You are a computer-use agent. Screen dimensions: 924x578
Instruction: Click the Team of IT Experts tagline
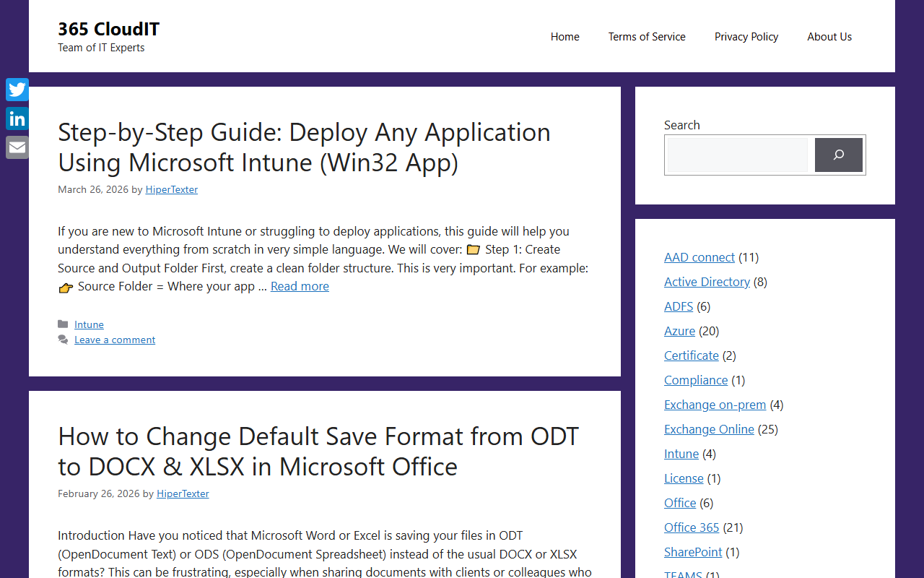click(x=101, y=48)
